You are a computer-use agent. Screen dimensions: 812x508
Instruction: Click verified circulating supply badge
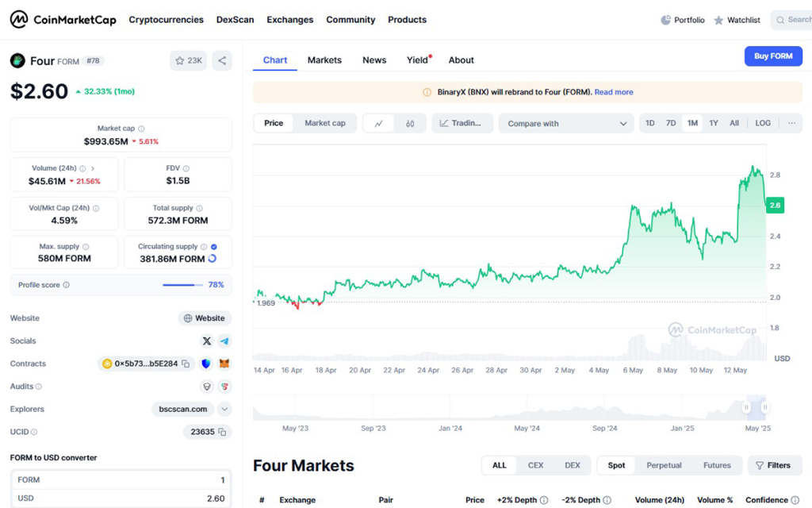pyautogui.click(x=214, y=247)
